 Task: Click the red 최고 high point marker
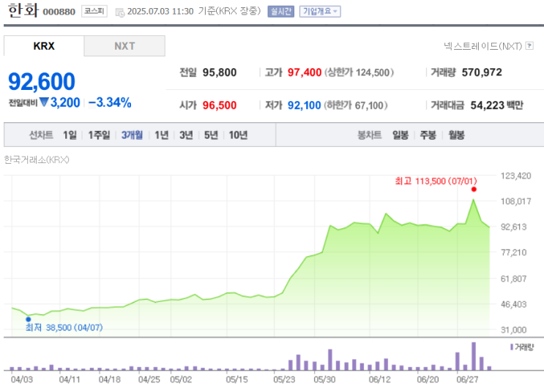click(474, 189)
